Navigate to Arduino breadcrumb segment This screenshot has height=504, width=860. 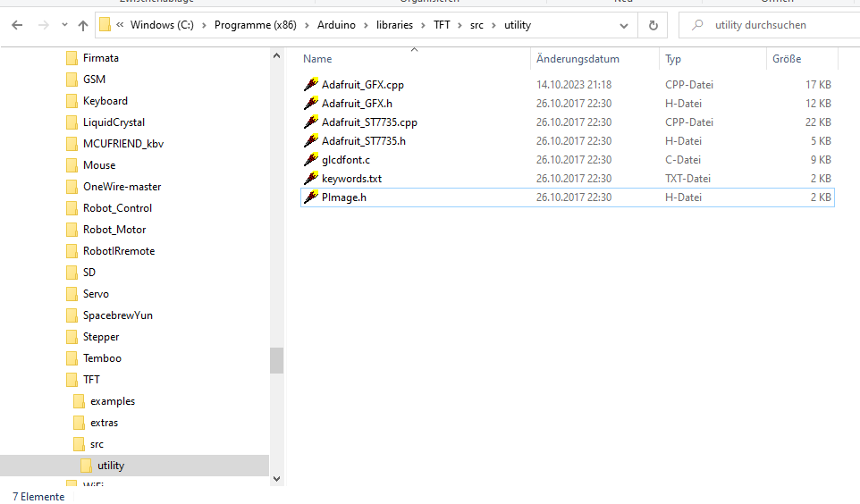[x=336, y=25]
